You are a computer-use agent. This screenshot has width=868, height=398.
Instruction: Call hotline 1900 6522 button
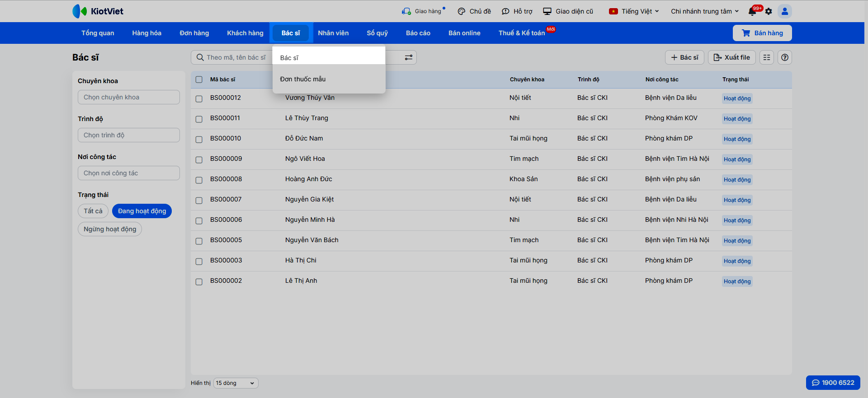[x=833, y=383]
